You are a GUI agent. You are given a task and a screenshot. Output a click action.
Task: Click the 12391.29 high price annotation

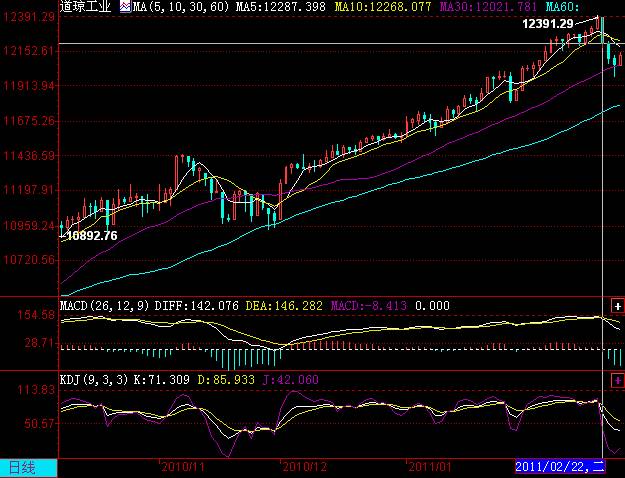pyautogui.click(x=547, y=24)
